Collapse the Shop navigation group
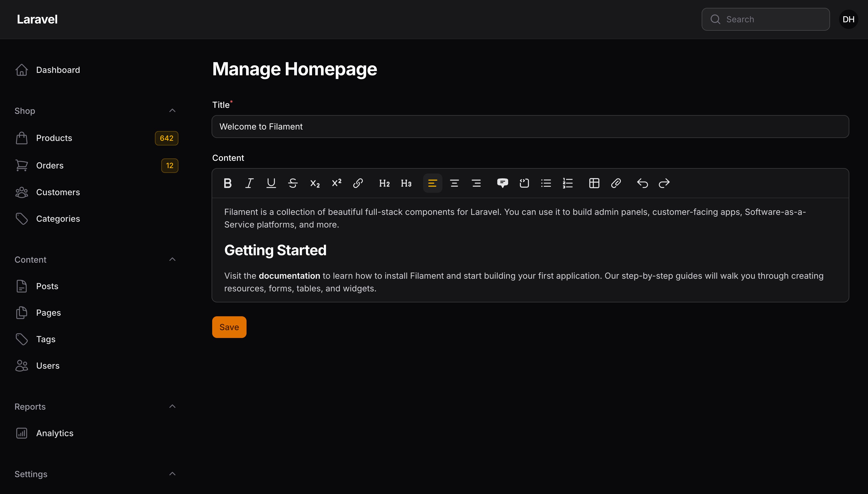 pyautogui.click(x=172, y=111)
